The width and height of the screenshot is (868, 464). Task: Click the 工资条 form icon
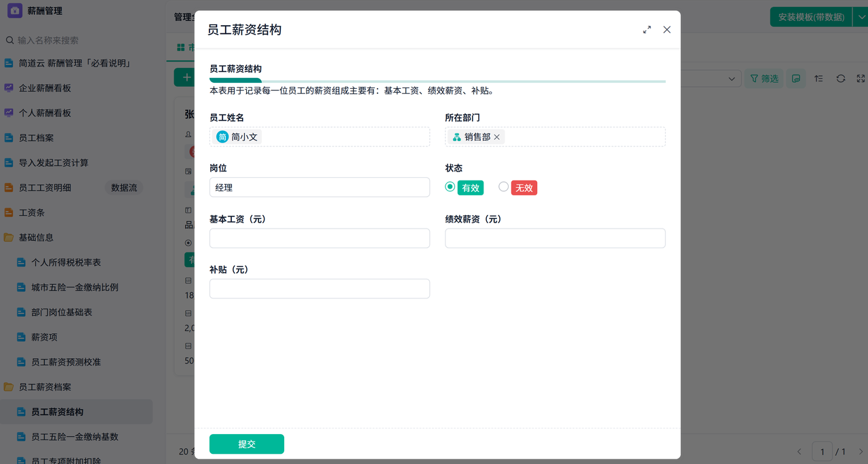9,212
